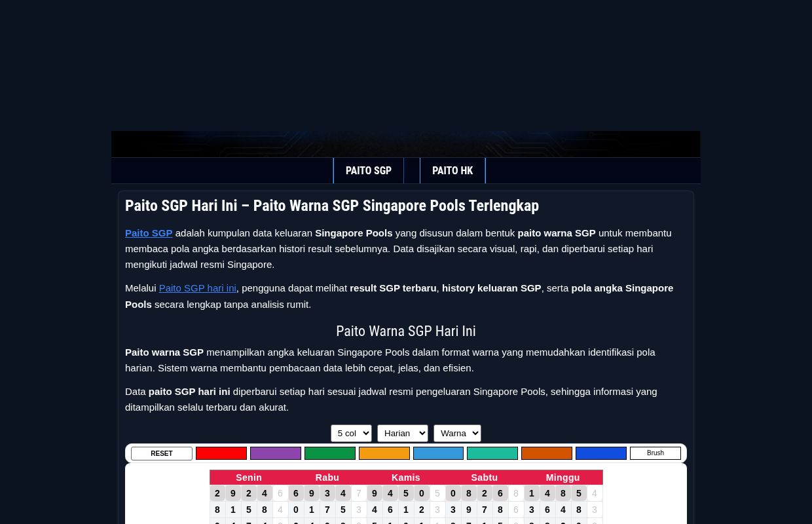Screen dimensions: 812x524
Task: Click the Sabtu column header
Action: point(484,477)
